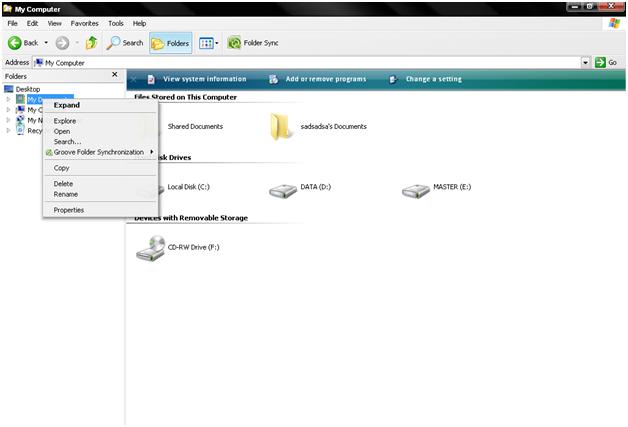Expand the My Computer tree node
628x427 pixels.
pyautogui.click(x=8, y=109)
